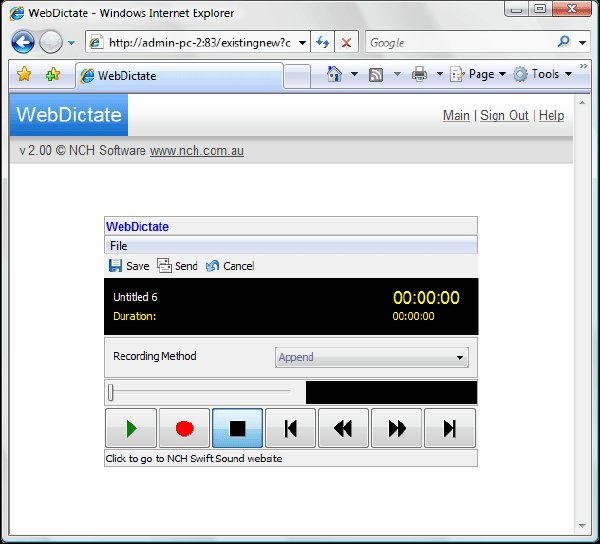
Task: Open the Main link
Action: click(x=456, y=116)
